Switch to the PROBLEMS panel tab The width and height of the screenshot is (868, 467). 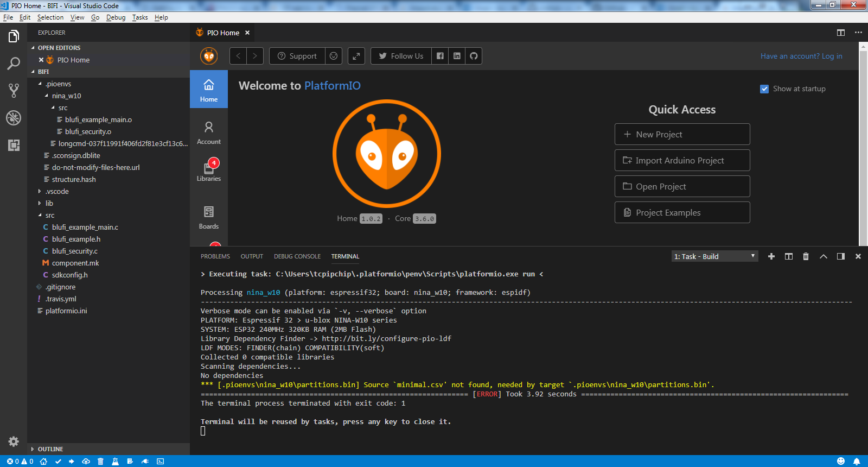215,256
